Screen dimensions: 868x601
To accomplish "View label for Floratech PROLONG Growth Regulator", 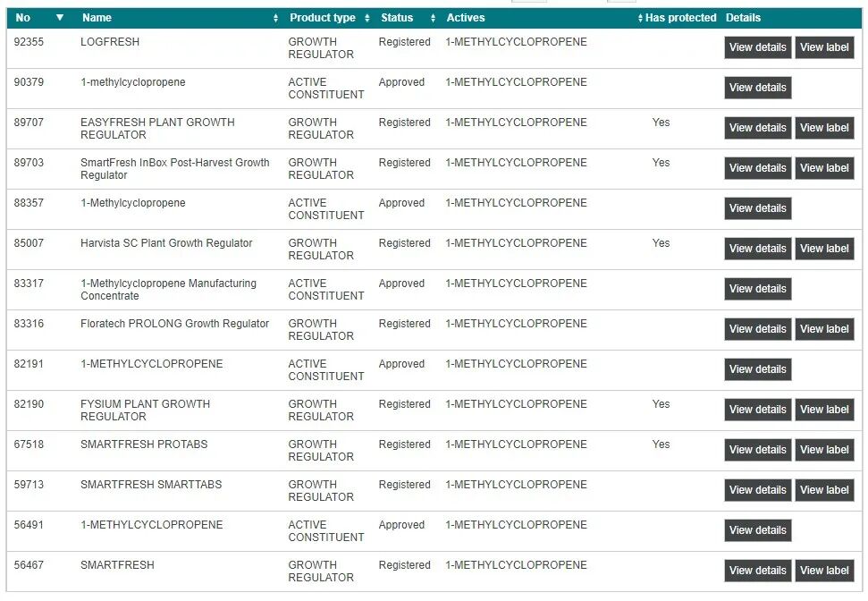I will click(824, 329).
